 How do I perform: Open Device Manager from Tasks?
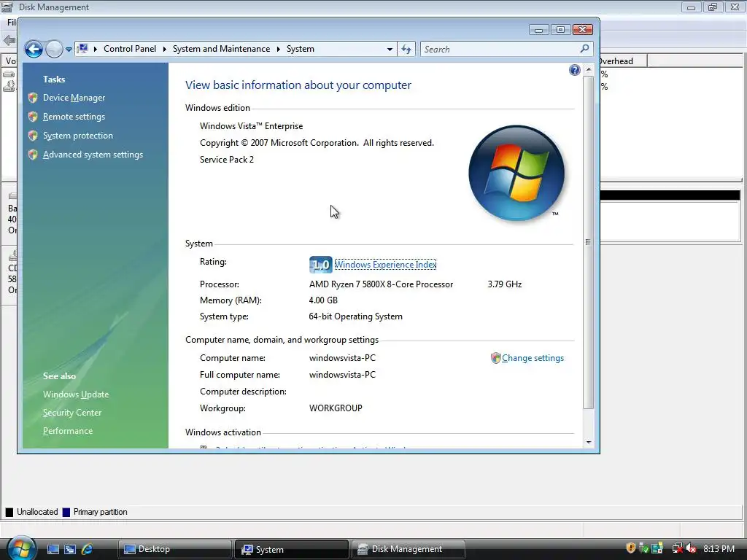pos(74,98)
